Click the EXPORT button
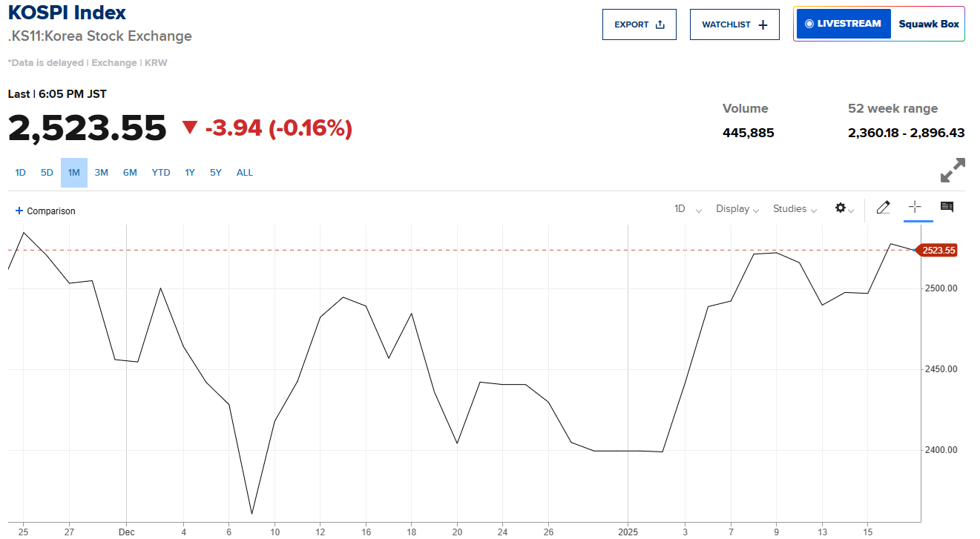 [639, 24]
